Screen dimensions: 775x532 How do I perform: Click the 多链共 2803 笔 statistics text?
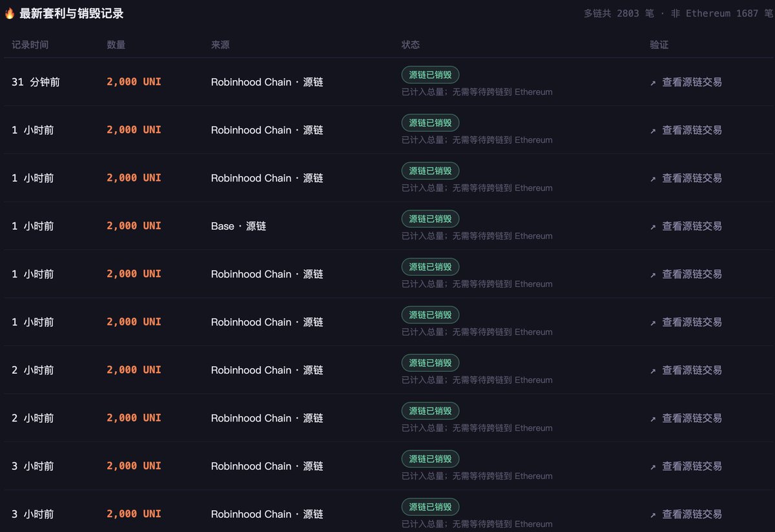tap(619, 14)
